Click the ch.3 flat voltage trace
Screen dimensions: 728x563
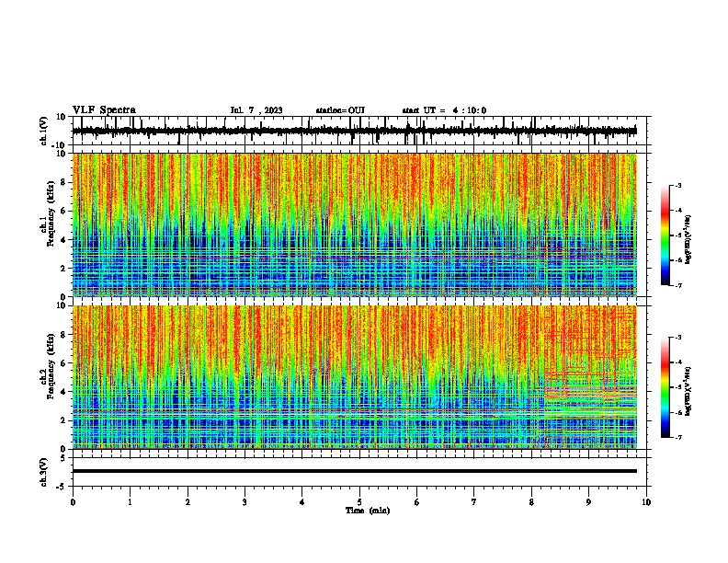[355, 471]
